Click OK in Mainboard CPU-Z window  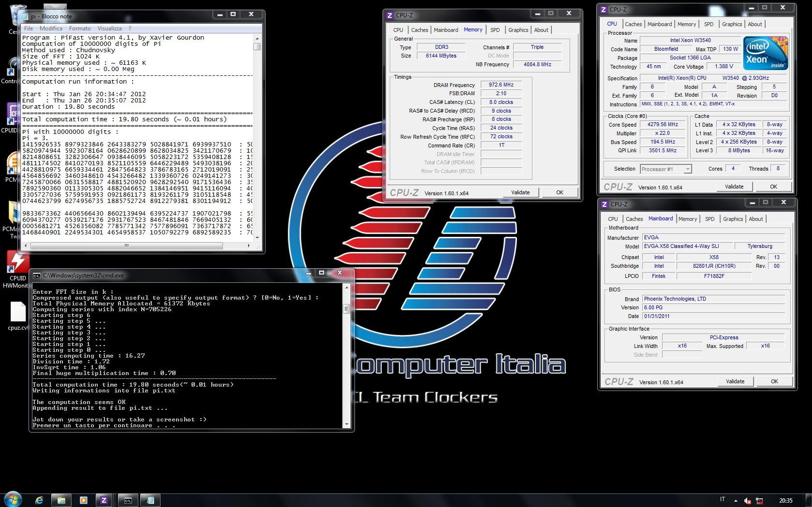coord(774,381)
